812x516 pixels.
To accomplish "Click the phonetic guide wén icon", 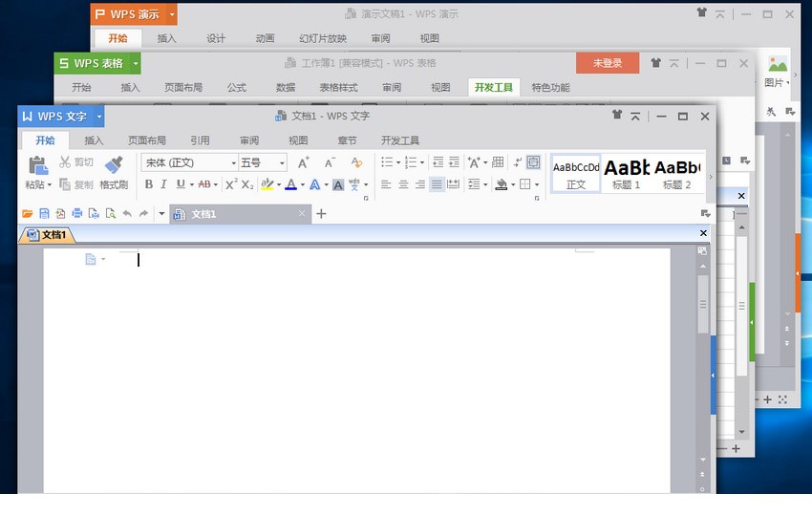I will click(354, 183).
